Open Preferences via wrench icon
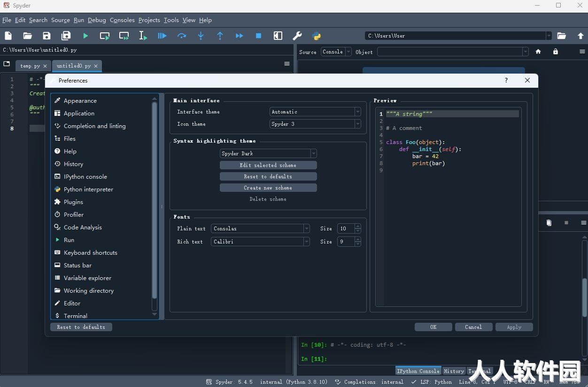 297,36
